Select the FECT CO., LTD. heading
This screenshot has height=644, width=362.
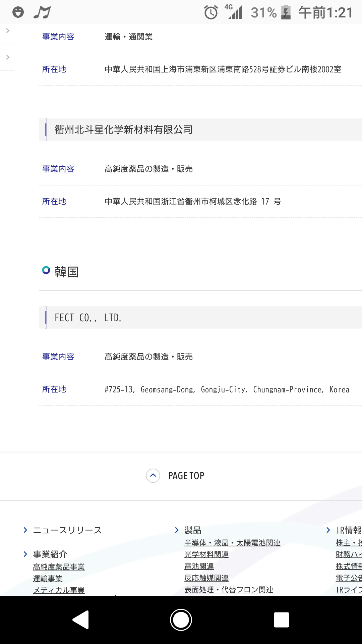[x=88, y=318]
